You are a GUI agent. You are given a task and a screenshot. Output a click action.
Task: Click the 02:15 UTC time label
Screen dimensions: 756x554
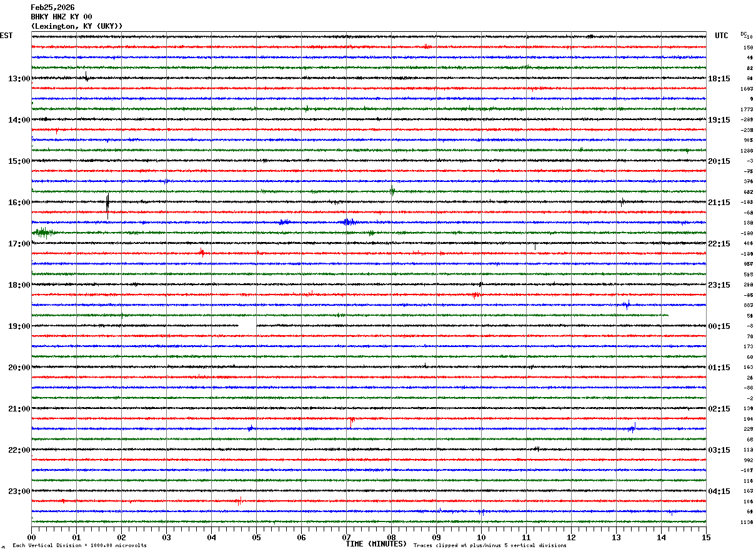(719, 409)
